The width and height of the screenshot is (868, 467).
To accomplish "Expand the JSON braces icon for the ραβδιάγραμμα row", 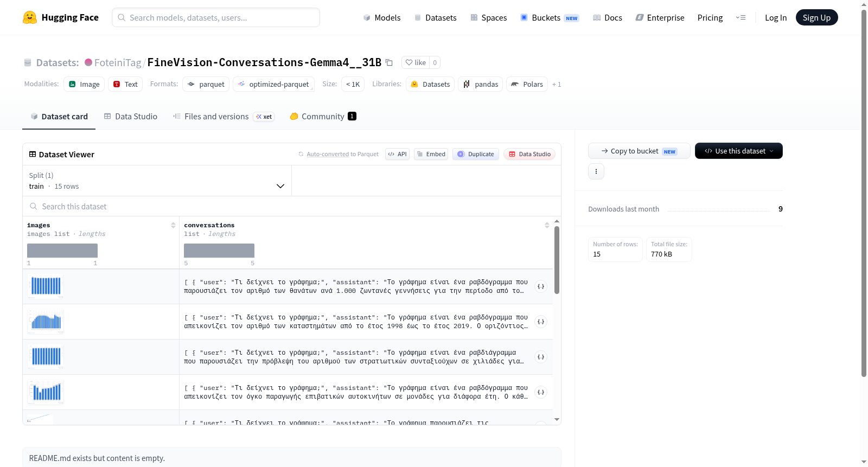I will 541,357.
